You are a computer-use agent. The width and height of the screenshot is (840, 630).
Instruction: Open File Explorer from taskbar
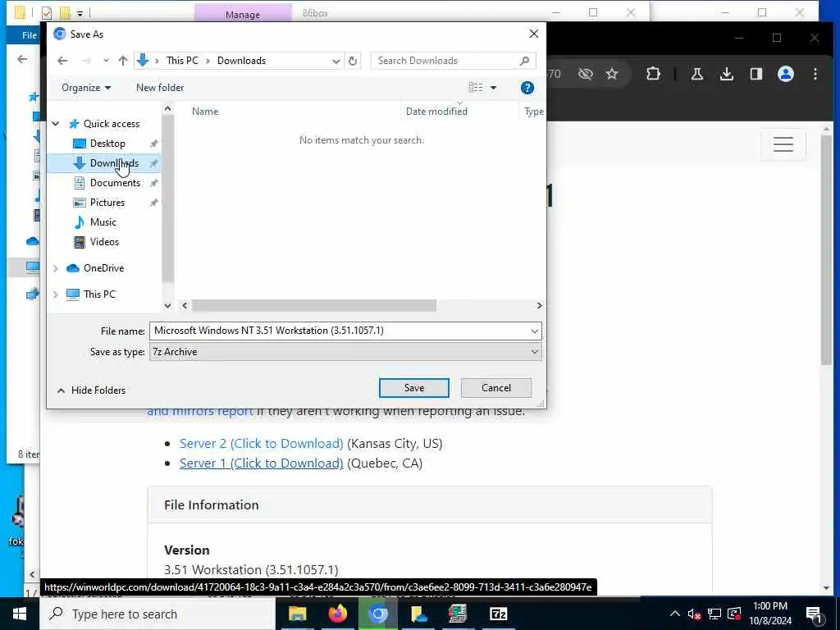(x=297, y=614)
